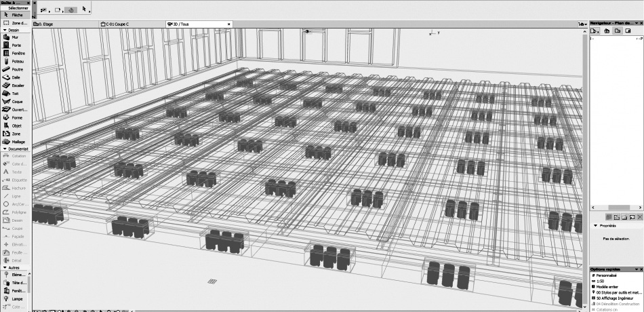Select the Forme morph tool
Screen dimensions: 644x312
click(x=15, y=117)
